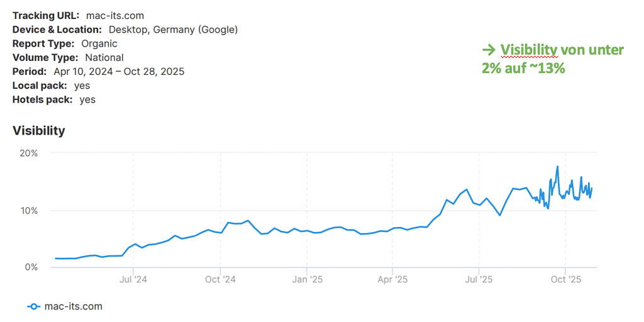The height and width of the screenshot is (322, 644).
Task: Select the Jul '25 x-axis label
Action: pyautogui.click(x=479, y=279)
